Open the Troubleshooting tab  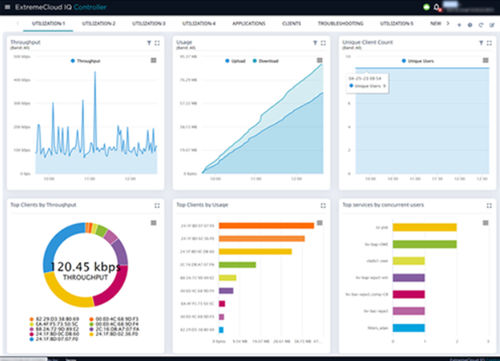[340, 23]
